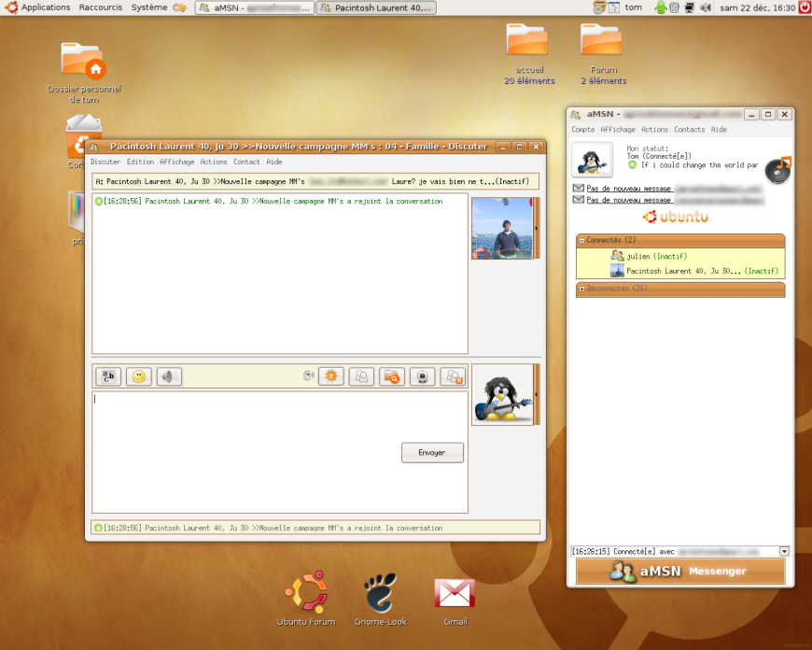Image resolution: width=812 pixels, height=650 pixels.
Task: Open Affichage menu in aMSN main window
Action: 618,130
